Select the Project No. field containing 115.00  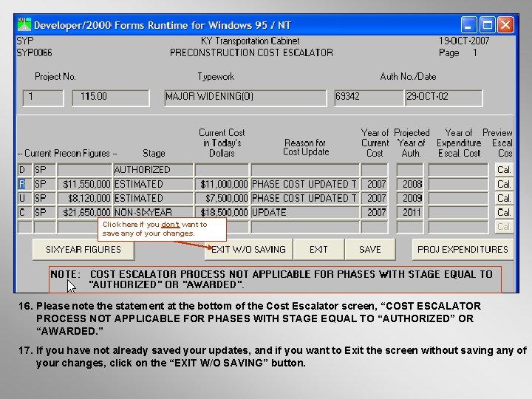(x=111, y=98)
